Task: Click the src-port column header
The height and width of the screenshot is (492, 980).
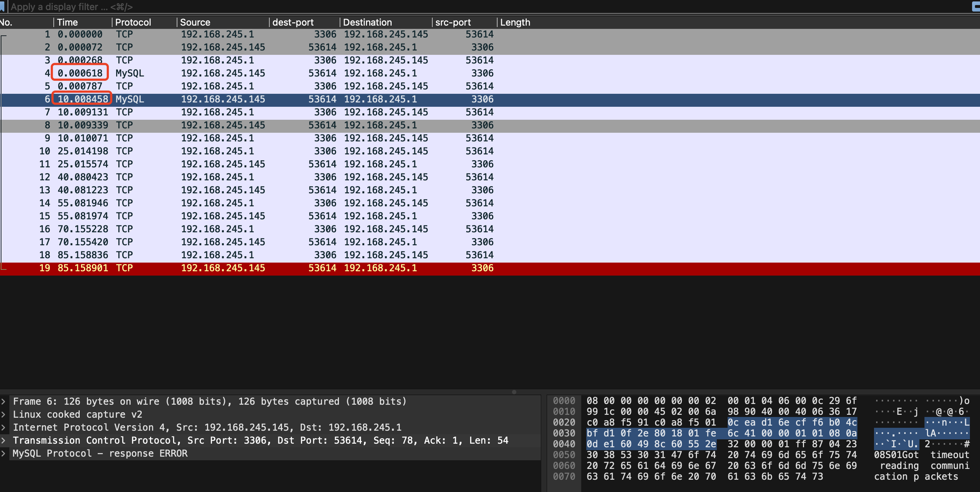Action: click(454, 22)
